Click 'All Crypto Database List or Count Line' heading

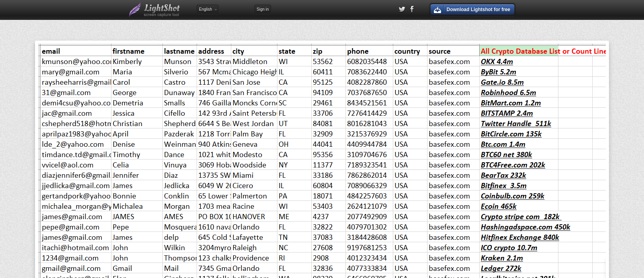point(543,51)
